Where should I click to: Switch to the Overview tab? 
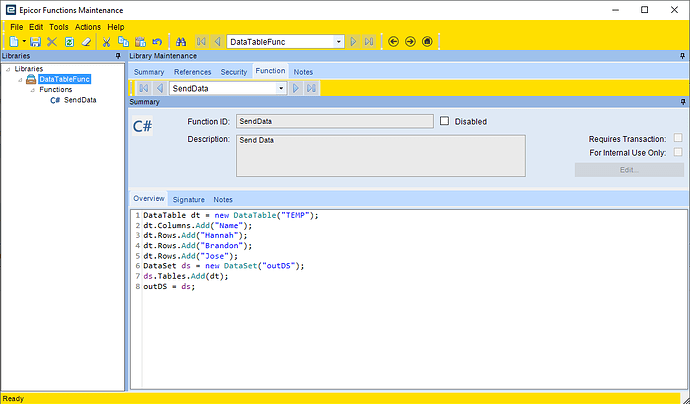[149, 198]
